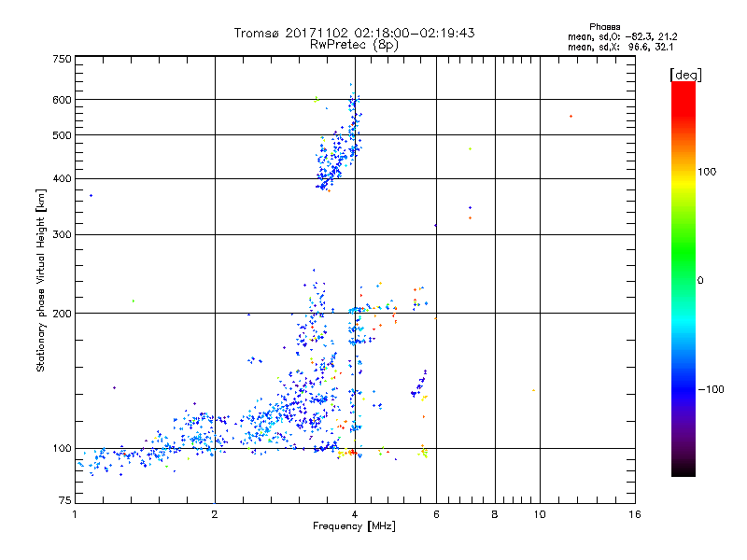Screen dimensions: 747x560
Task: Click the '6' x-axis tick label
Action: coord(436,514)
